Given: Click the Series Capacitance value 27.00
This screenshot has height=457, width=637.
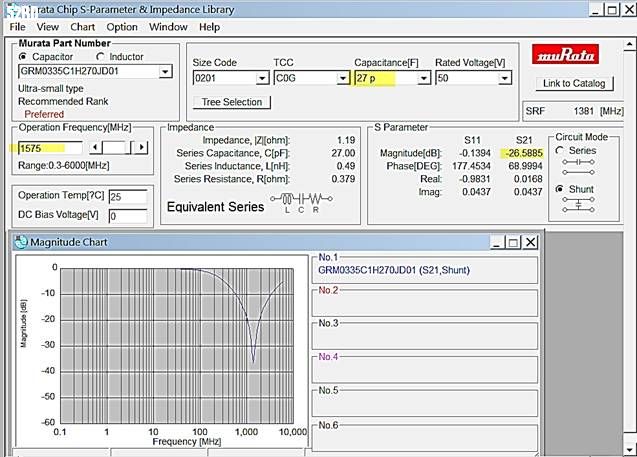Looking at the screenshot, I should 343,153.
